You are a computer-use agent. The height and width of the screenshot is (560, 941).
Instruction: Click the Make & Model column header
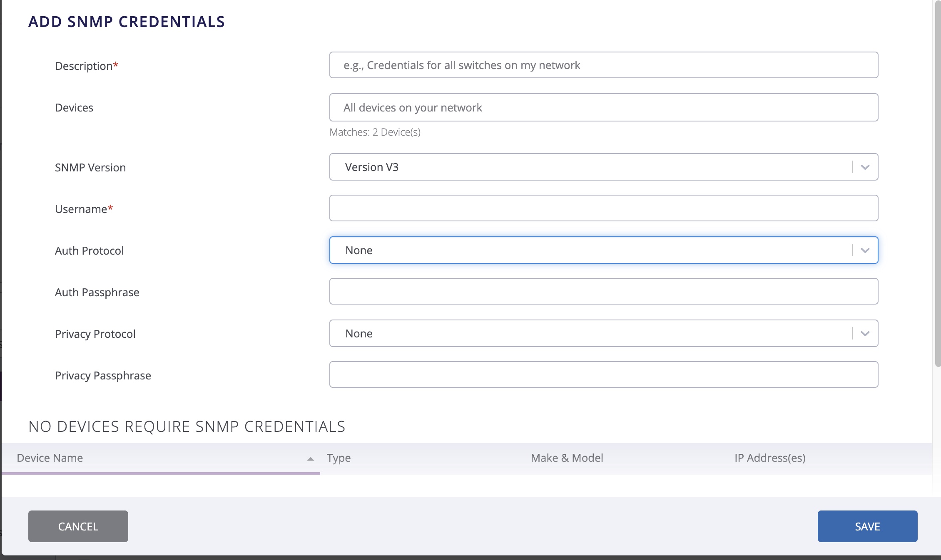coord(566,458)
